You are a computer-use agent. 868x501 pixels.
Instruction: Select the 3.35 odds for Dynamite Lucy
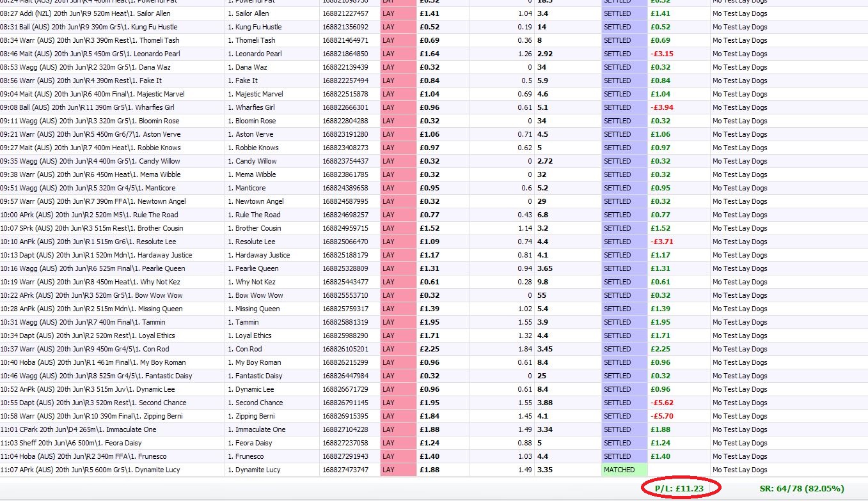pyautogui.click(x=545, y=470)
